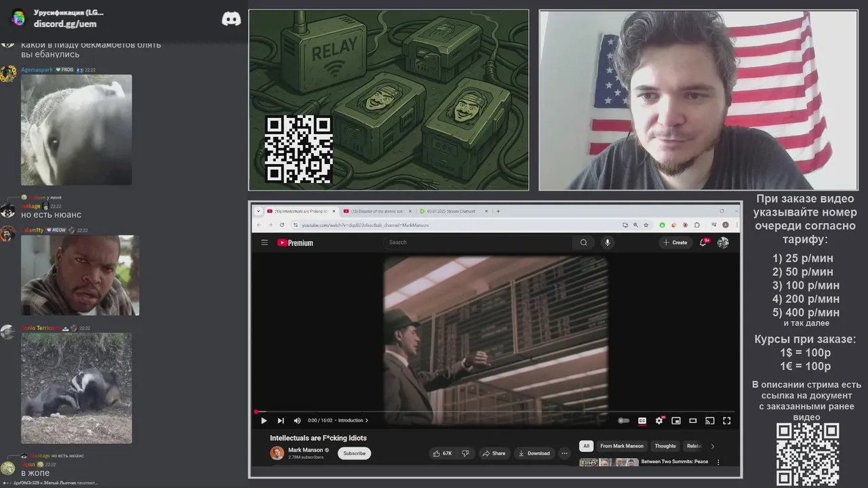Screen dimensions: 868x488
Task: Click the 0:00 / 16:02 time display
Action: point(321,420)
